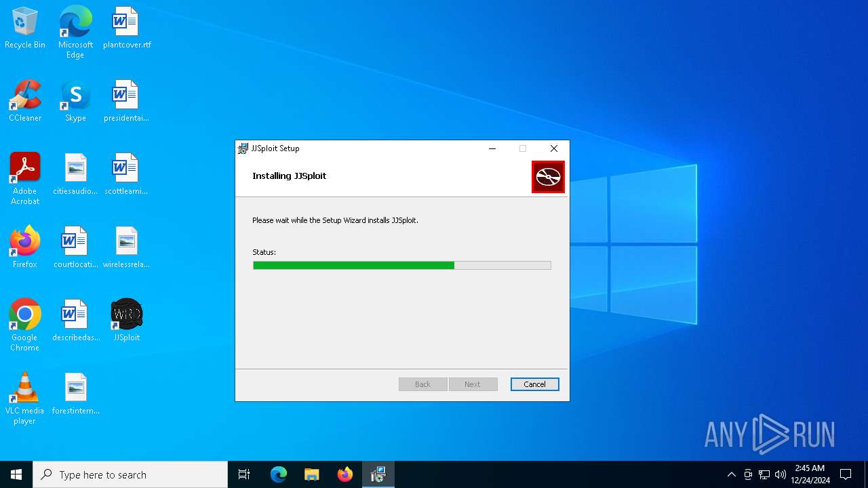The height and width of the screenshot is (488, 868).
Task: Open the volume control tray icon
Action: pyautogui.click(x=781, y=474)
